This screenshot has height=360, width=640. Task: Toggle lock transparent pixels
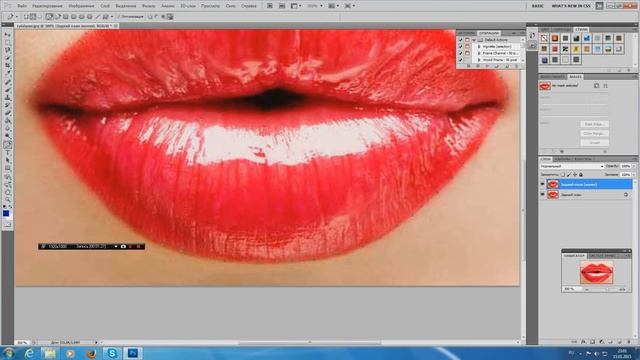(562, 175)
